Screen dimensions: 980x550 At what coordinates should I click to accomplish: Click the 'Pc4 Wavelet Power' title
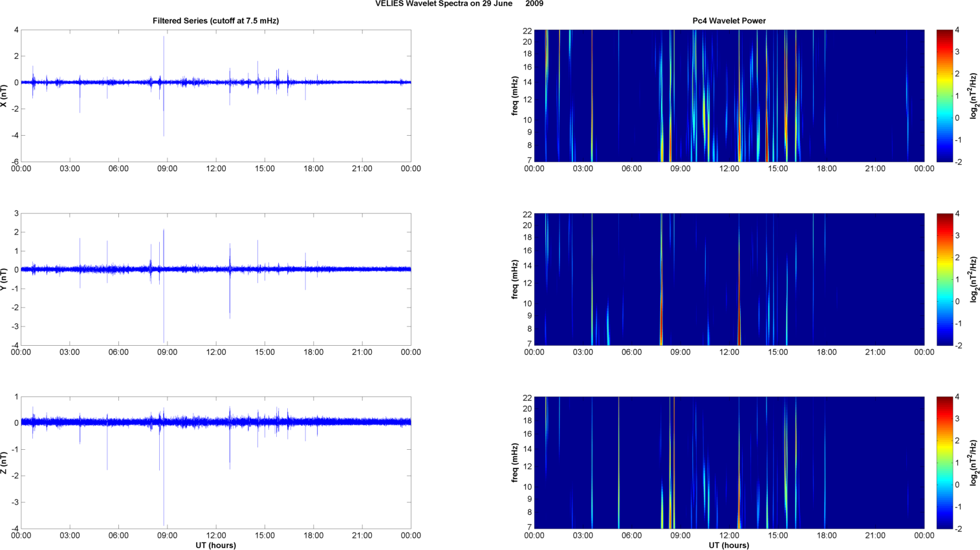(x=728, y=21)
